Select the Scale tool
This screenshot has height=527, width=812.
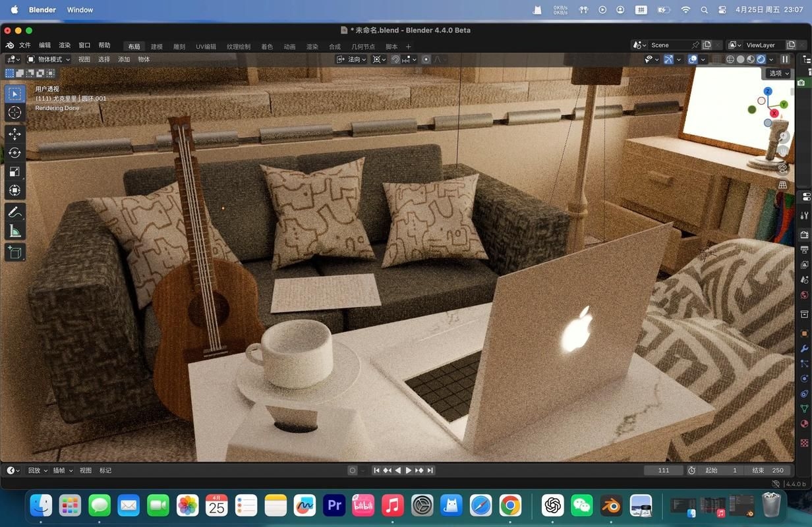[14, 172]
